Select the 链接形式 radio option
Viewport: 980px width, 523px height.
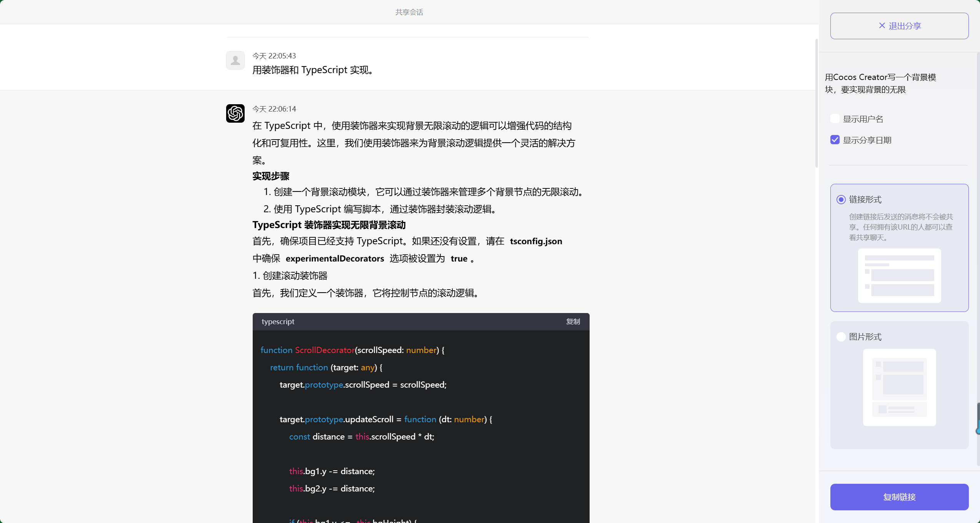[841, 200]
